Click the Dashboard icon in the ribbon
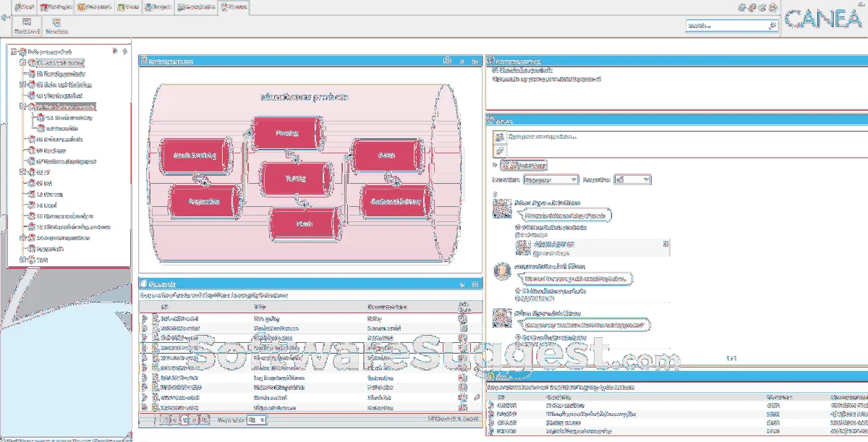Image resolution: width=868 pixels, height=442 pixels. tap(26, 24)
